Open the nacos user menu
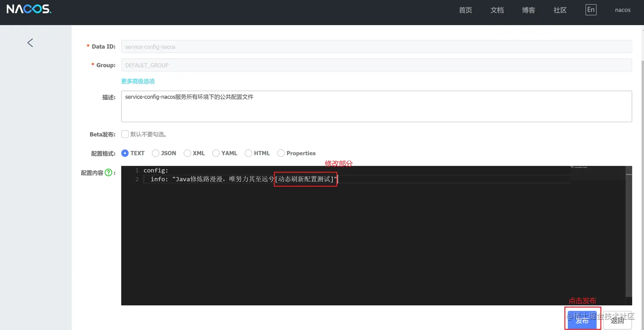Image resolution: width=644 pixels, height=330 pixels. pos(623,10)
